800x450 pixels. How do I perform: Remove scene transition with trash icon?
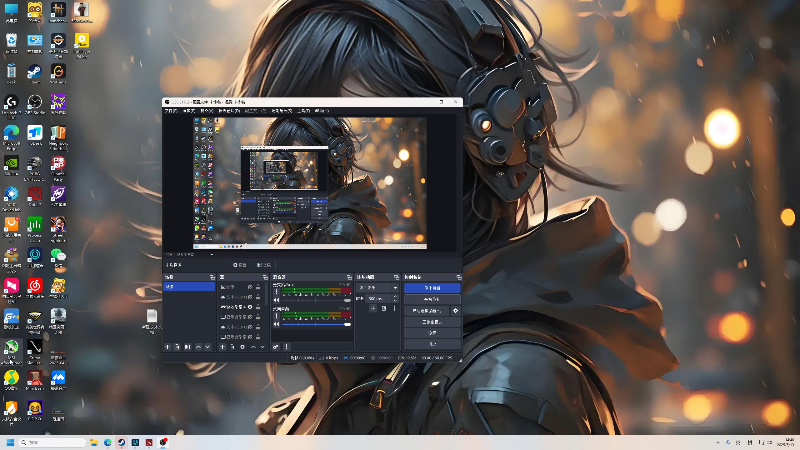(384, 308)
